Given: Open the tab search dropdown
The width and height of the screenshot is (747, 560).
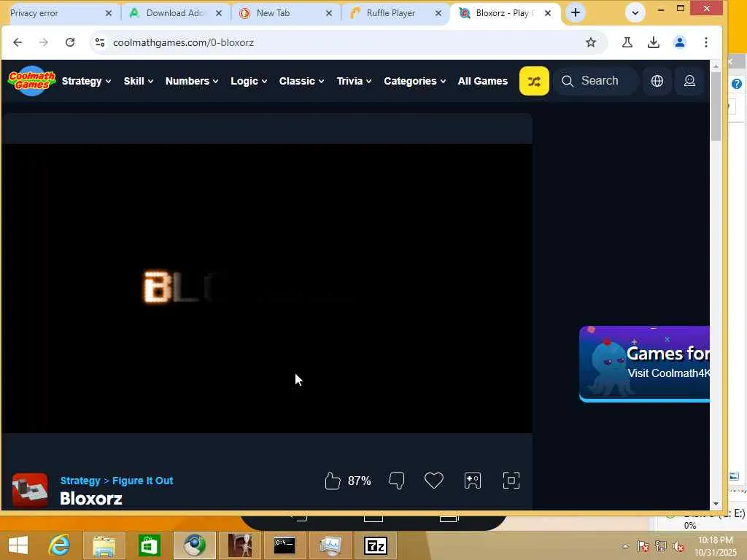Looking at the screenshot, I should pos(635,13).
